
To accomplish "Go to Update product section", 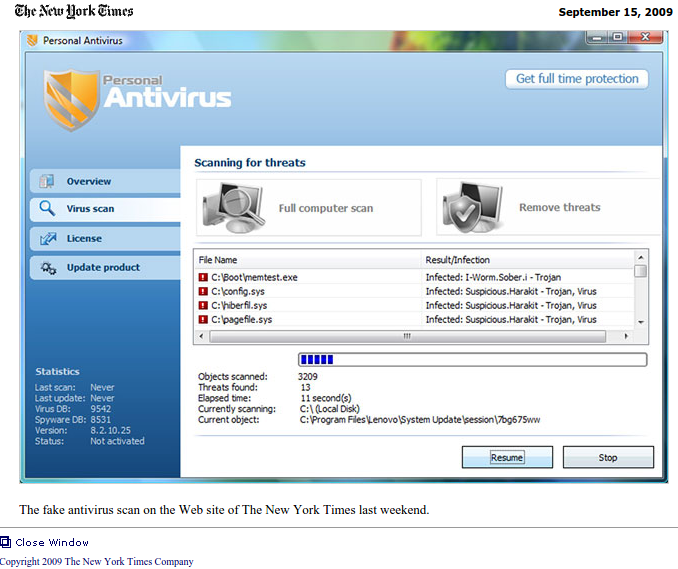I will coord(105,268).
